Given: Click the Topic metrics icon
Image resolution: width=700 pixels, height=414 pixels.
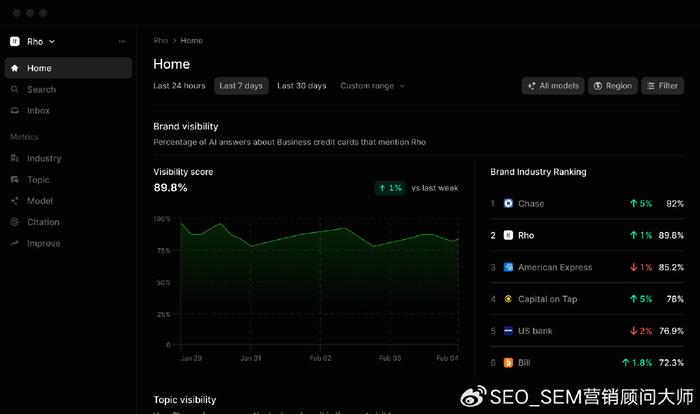Looking at the screenshot, I should click(15, 180).
